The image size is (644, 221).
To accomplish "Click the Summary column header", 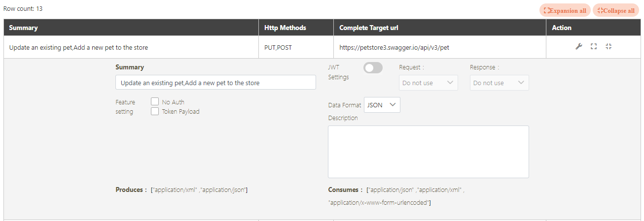I will 23,28.
